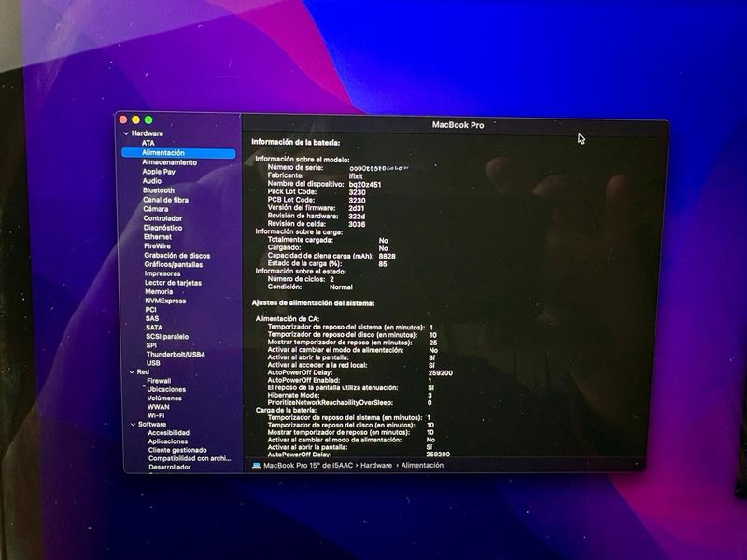Open WWAN sidebar entry
747x560 pixels.
(158, 407)
